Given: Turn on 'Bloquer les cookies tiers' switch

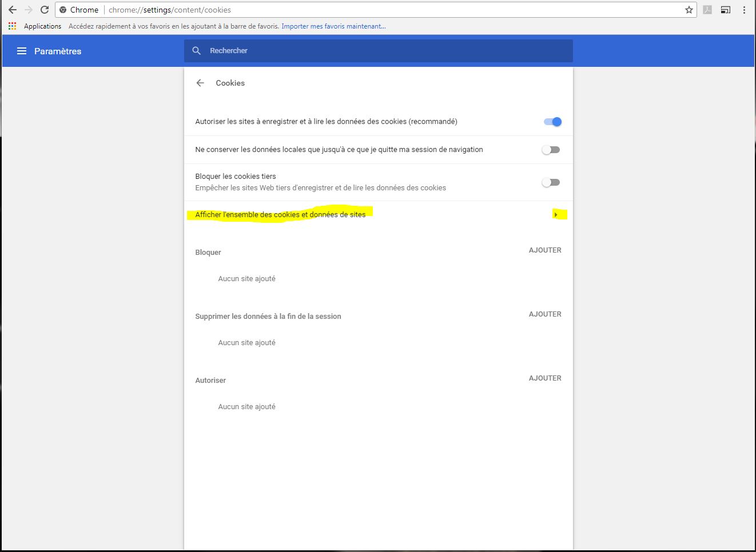Looking at the screenshot, I should pos(551,183).
